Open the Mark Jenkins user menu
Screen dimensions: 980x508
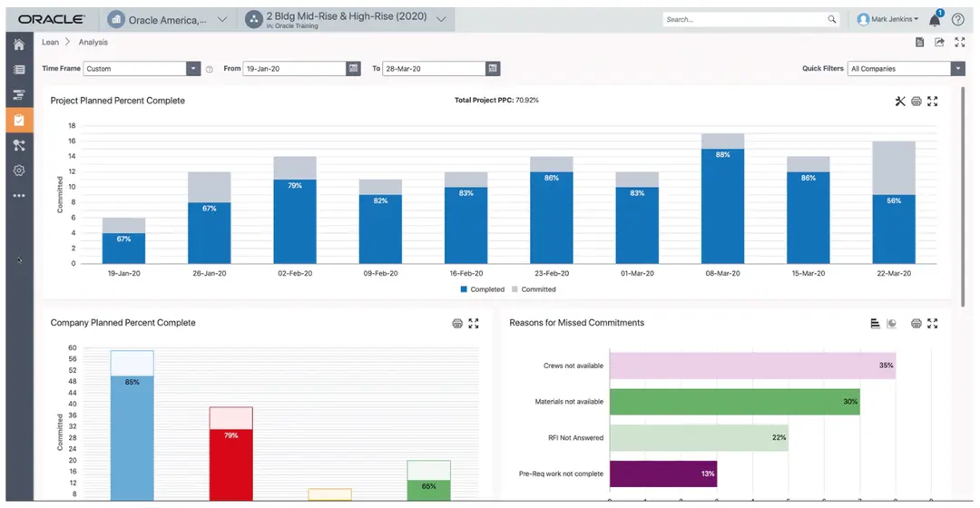888,19
